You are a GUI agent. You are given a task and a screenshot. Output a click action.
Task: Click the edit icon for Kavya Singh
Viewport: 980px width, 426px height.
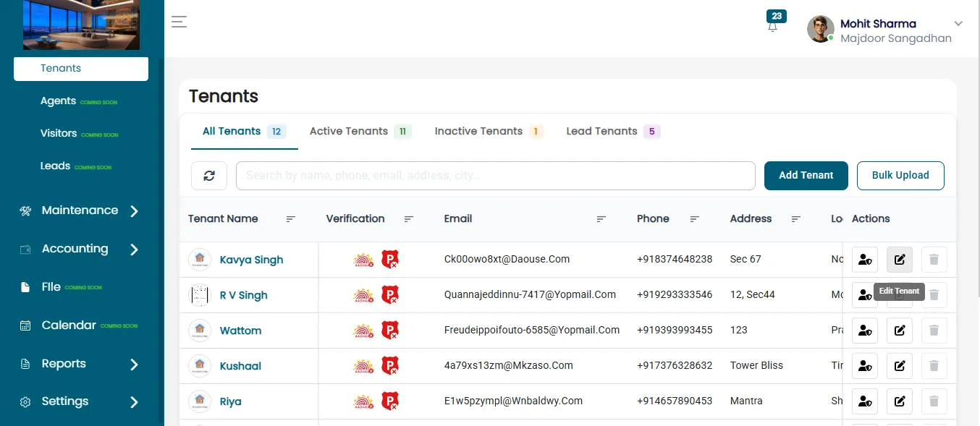pos(900,260)
